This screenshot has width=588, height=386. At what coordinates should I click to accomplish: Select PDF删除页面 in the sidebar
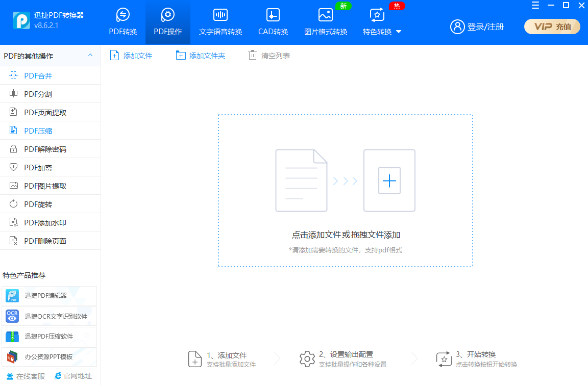tap(50, 241)
